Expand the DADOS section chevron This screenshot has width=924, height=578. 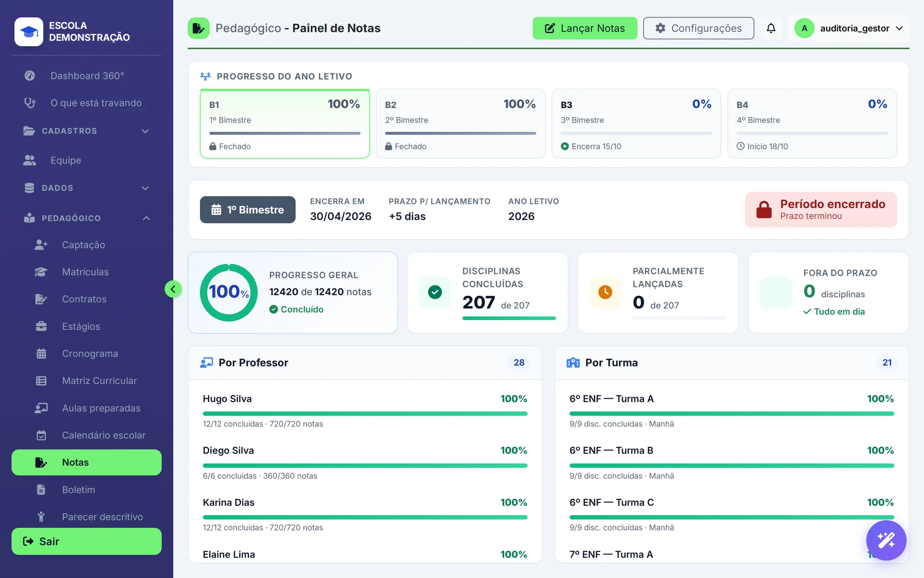(146, 188)
